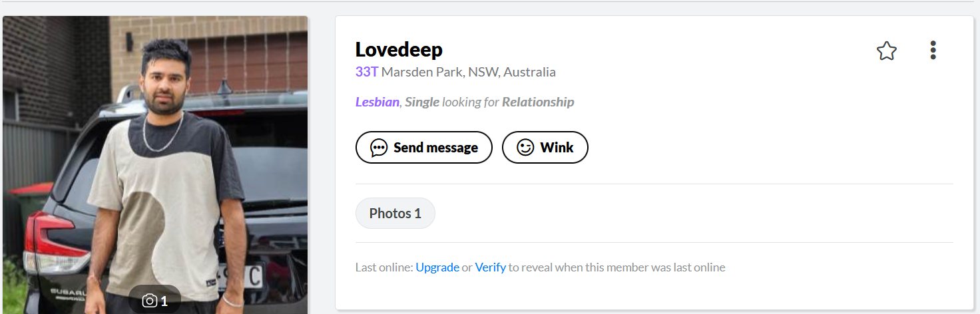Click the Relationship text in profile summary

538,102
